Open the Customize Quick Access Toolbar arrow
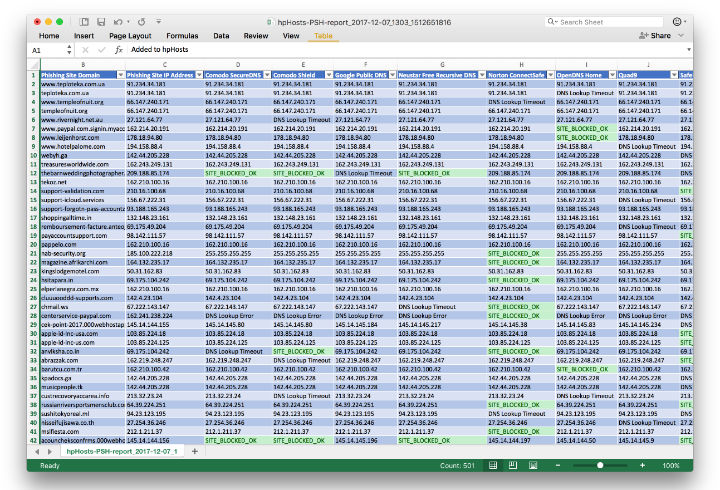The height and width of the screenshot is (490, 720). (158, 22)
